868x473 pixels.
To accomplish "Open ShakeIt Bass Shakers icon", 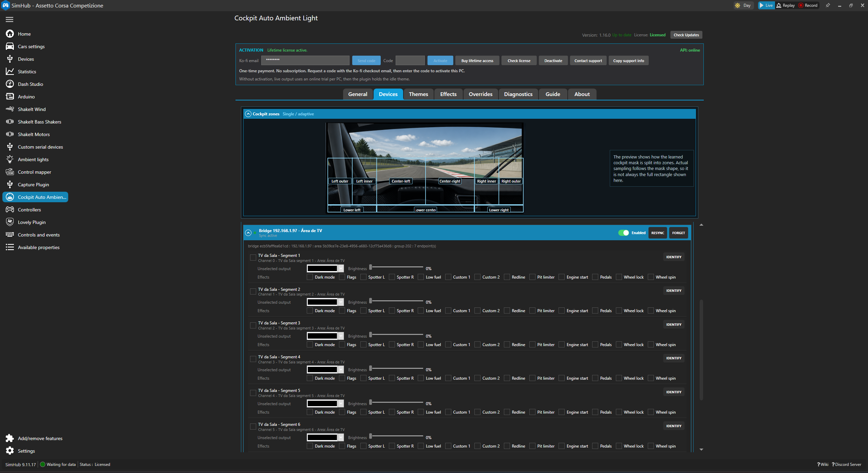I will click(x=10, y=121).
